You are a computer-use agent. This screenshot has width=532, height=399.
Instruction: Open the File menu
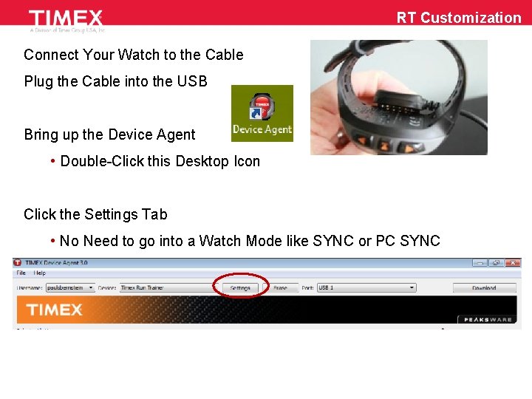click(21, 273)
